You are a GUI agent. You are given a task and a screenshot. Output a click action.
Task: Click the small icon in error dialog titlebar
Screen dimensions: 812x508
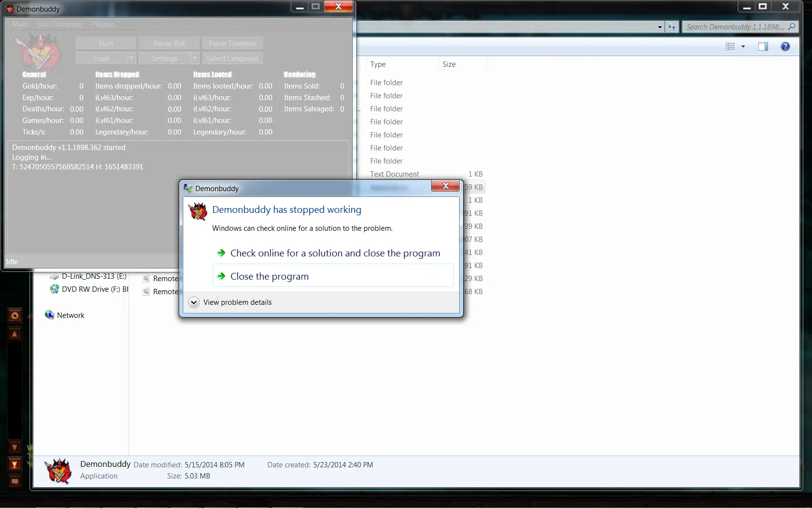click(x=188, y=188)
